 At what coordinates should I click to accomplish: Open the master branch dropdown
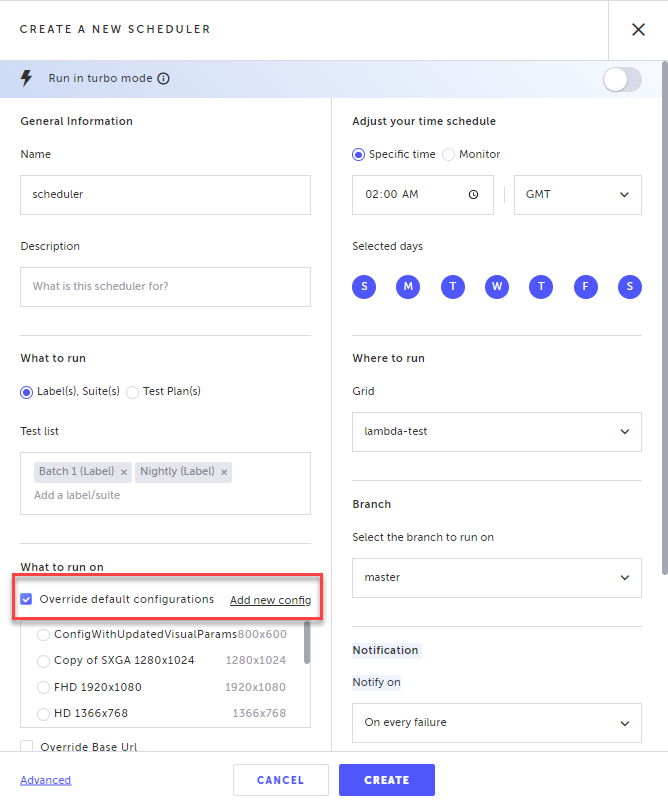[496, 578]
